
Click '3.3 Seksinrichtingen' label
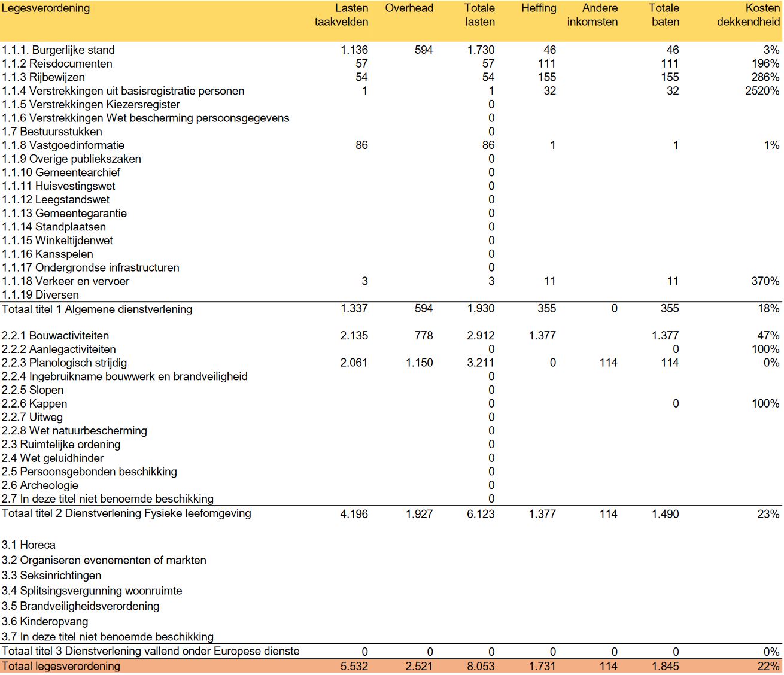(x=51, y=576)
